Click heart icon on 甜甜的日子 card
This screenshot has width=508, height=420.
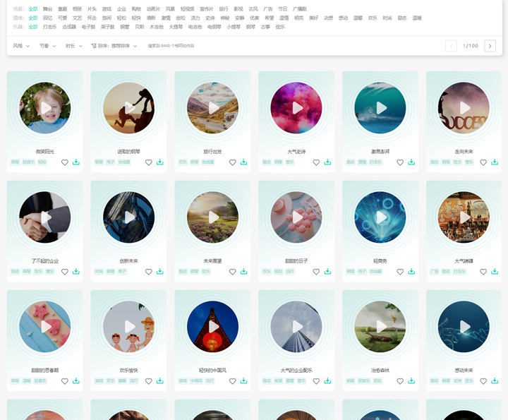click(316, 272)
